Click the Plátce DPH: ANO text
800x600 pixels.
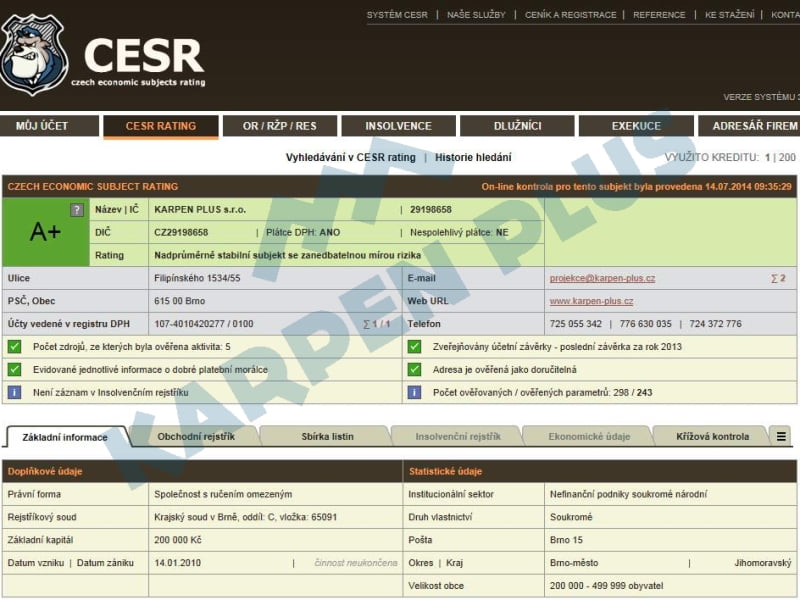[303, 233]
